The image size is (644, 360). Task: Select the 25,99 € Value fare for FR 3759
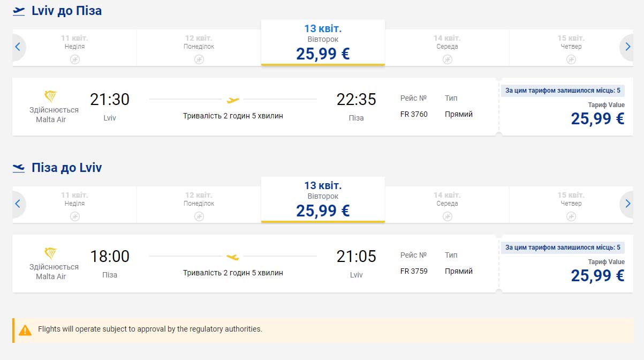click(597, 275)
